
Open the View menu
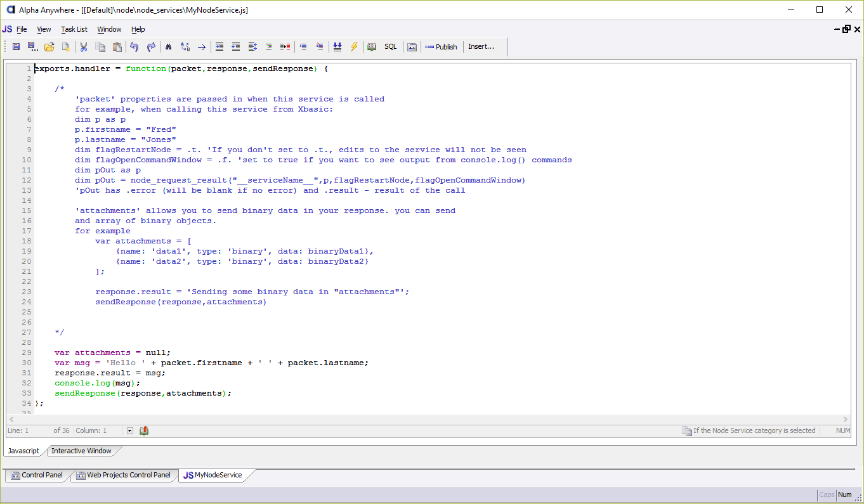pyautogui.click(x=44, y=29)
